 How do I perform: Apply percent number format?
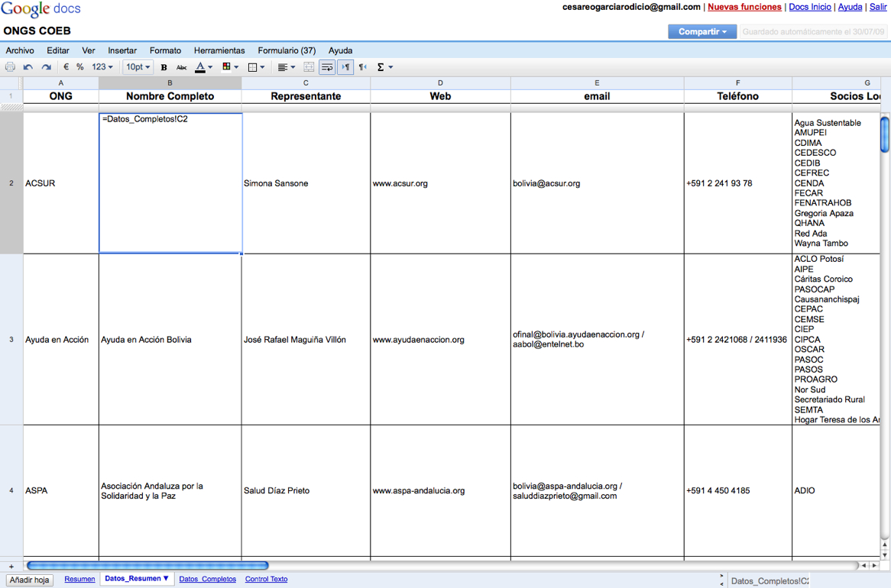click(80, 67)
